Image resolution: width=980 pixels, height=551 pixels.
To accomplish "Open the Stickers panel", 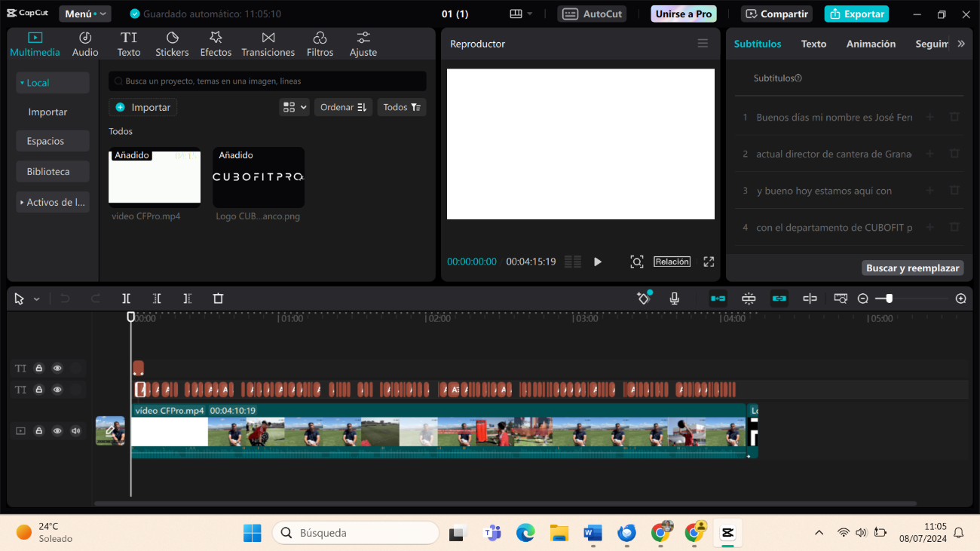I will (x=172, y=44).
